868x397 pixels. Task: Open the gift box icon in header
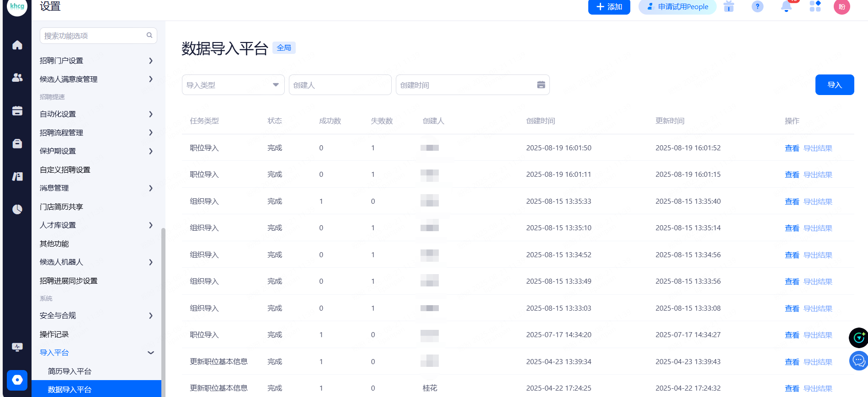[729, 7]
